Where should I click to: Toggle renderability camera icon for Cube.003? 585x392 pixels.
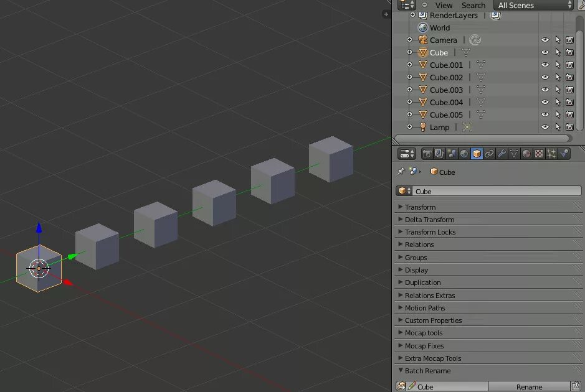click(569, 90)
